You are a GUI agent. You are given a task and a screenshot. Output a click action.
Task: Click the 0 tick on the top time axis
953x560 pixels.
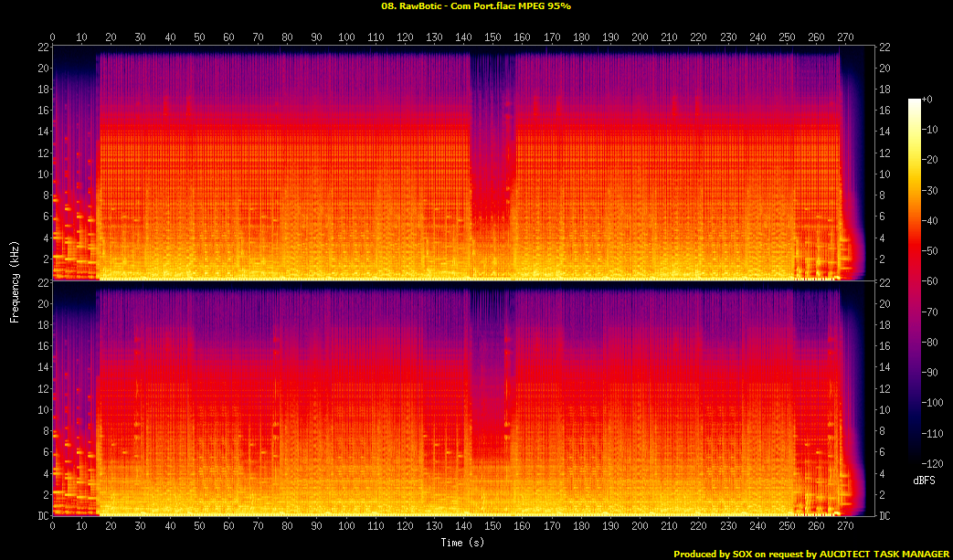pyautogui.click(x=53, y=37)
